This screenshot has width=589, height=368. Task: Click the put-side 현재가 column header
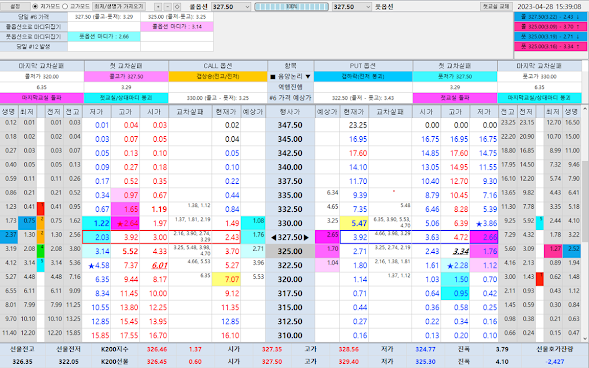click(x=354, y=112)
